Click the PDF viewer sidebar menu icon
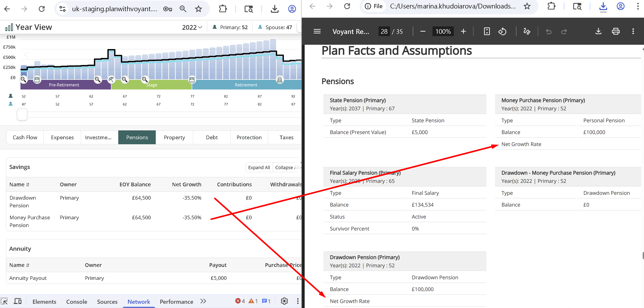 [x=317, y=31]
